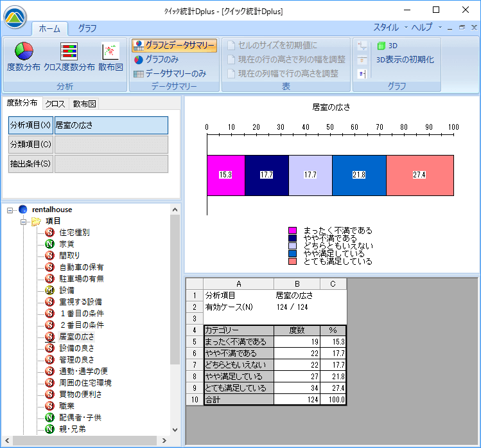Image resolution: width=481 pixels, height=448 pixels.
Task: Click the rentalhouse database icon
Action: tap(24, 209)
